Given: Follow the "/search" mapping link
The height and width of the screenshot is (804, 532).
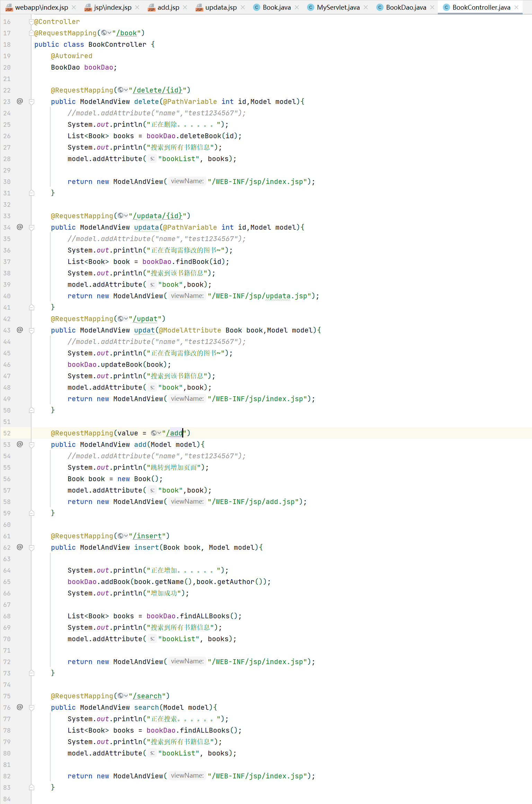Looking at the screenshot, I should (x=147, y=696).
